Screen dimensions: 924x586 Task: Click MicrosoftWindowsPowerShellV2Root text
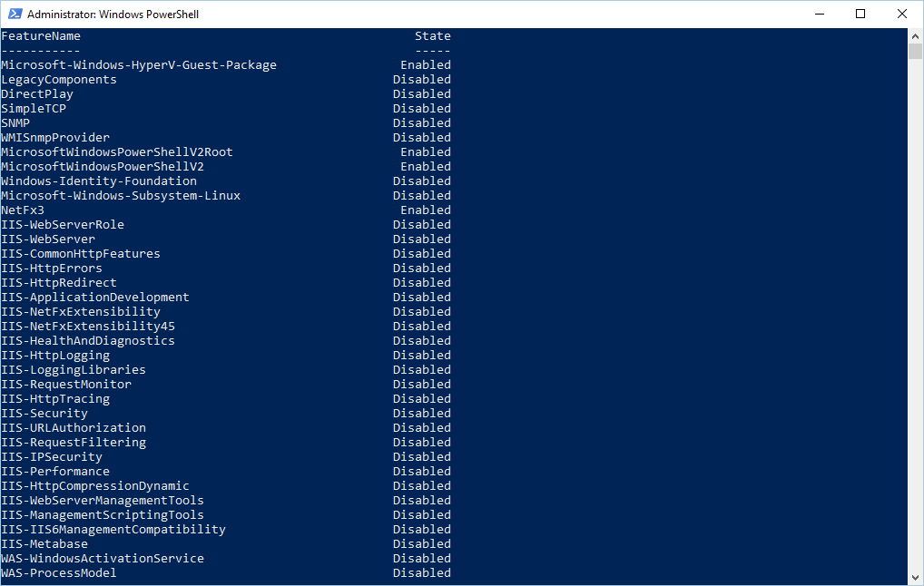117,152
